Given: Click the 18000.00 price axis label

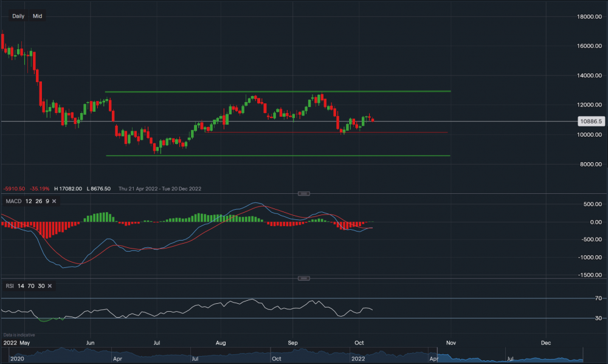Looking at the screenshot, I should click(x=589, y=16).
